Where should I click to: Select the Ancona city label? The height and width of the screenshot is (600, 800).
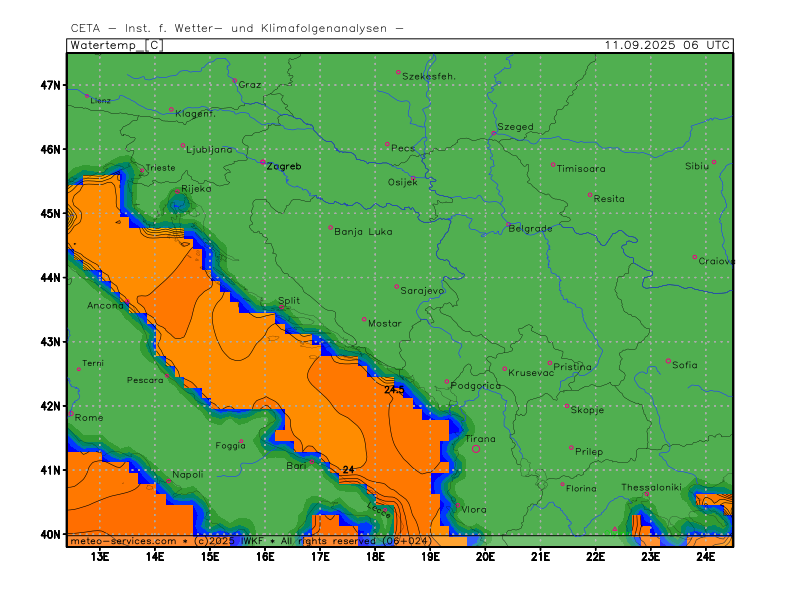105,306
